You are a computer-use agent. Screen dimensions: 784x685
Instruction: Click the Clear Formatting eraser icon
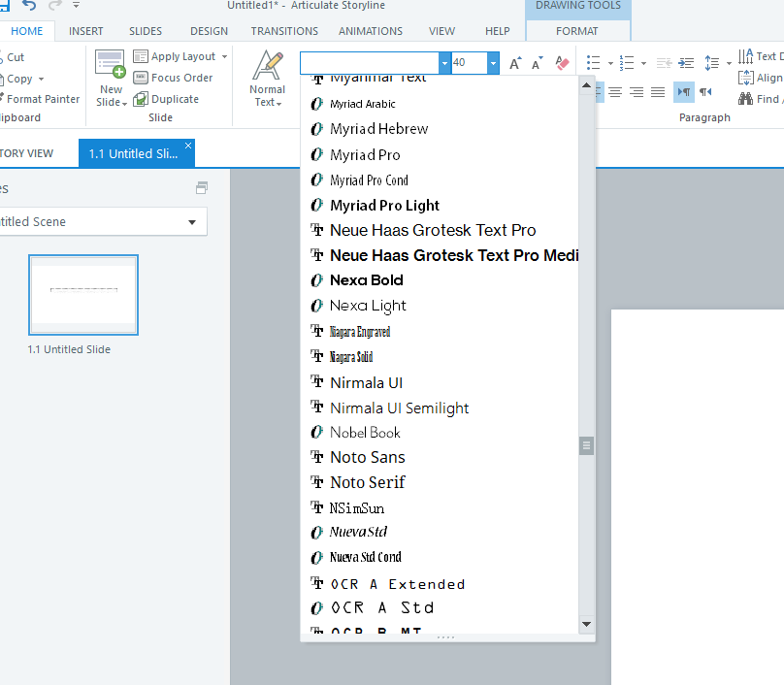pyautogui.click(x=562, y=63)
